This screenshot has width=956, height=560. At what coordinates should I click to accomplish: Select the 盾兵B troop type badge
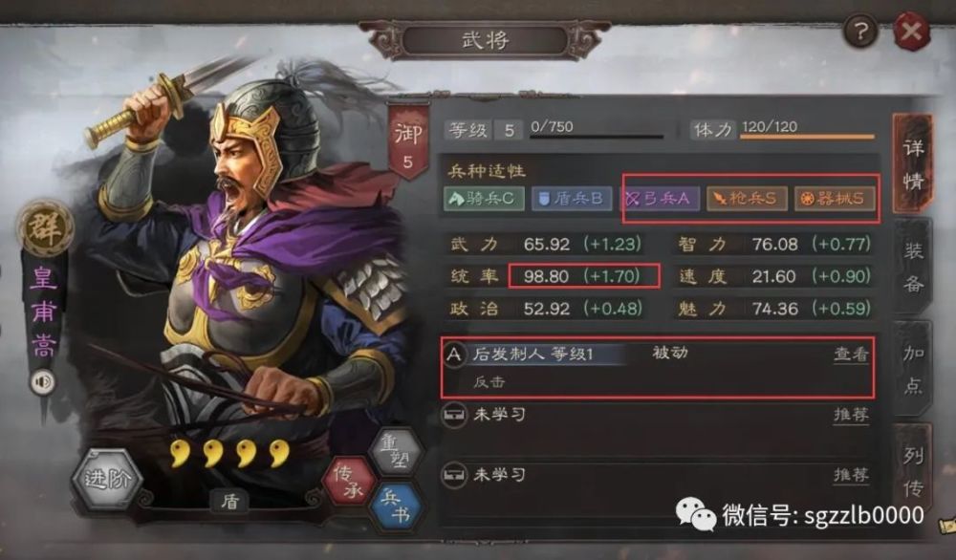[572, 199]
